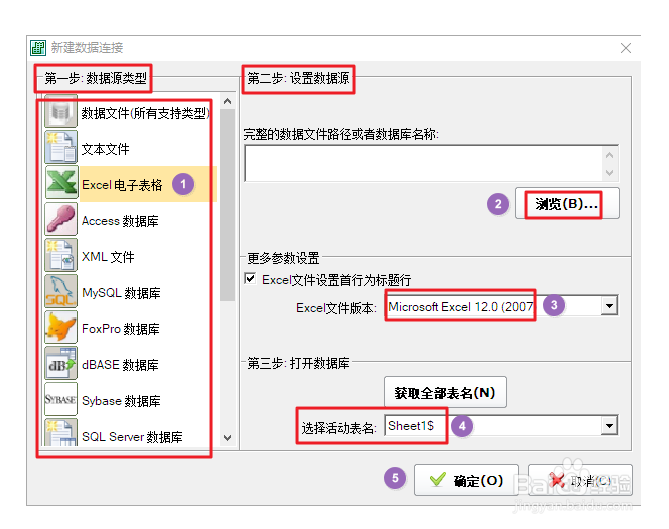Click the XML file icon
Viewport: 669px width, 529px height.
[x=61, y=255]
